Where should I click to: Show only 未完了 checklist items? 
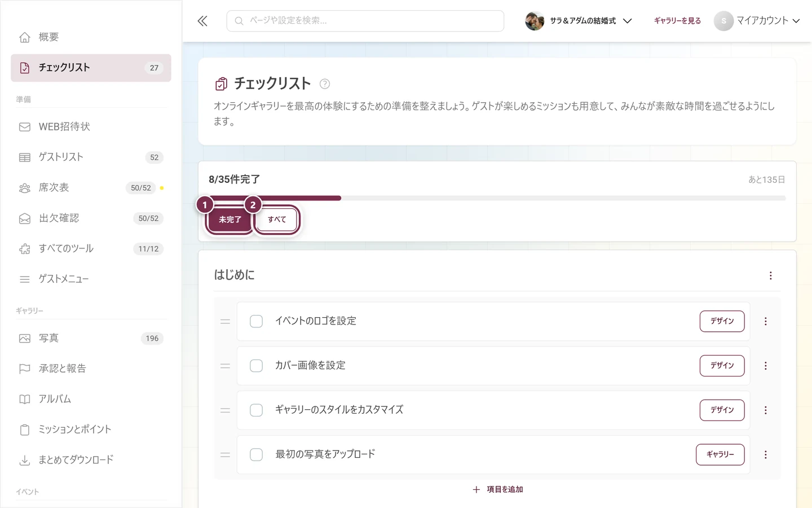click(x=230, y=220)
